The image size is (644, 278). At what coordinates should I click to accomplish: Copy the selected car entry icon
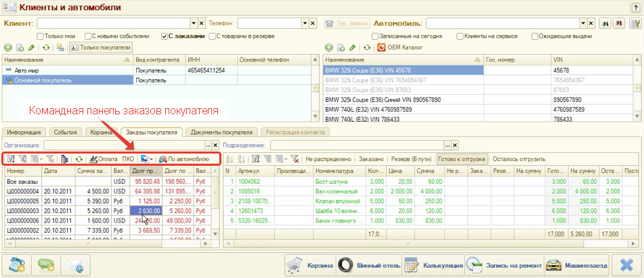pos(341,47)
